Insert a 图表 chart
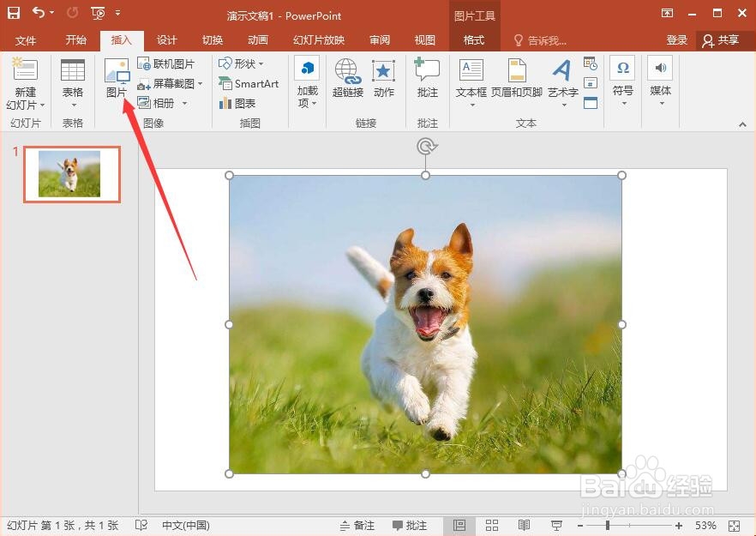The image size is (756, 536). click(237, 103)
